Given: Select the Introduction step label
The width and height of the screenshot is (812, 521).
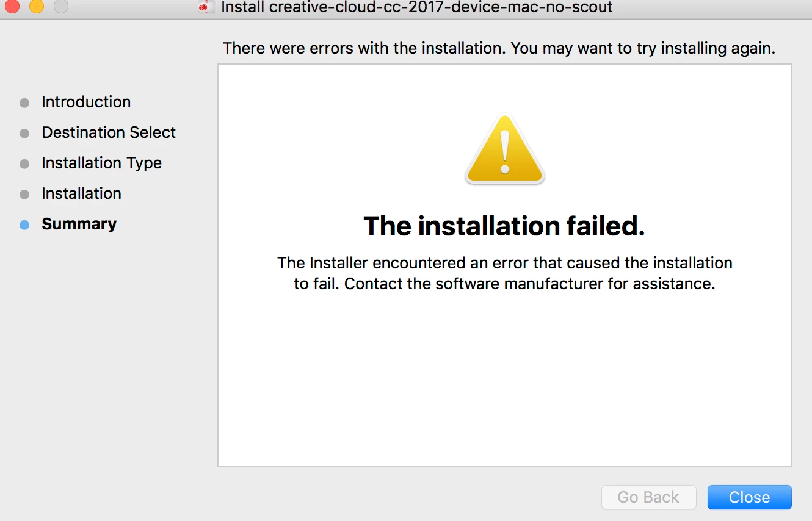Looking at the screenshot, I should point(86,102).
